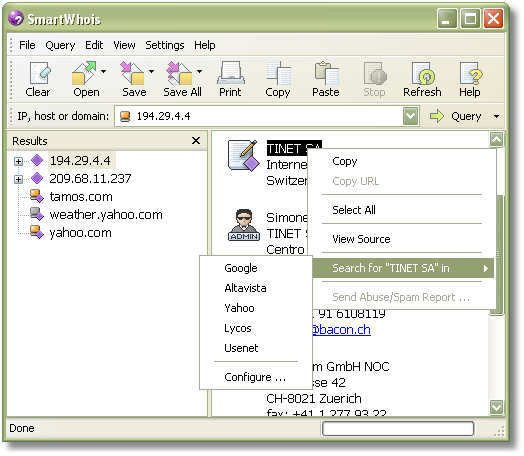Expand the 194.29.4.4 tree node
524x456 pixels.
pyautogui.click(x=18, y=161)
